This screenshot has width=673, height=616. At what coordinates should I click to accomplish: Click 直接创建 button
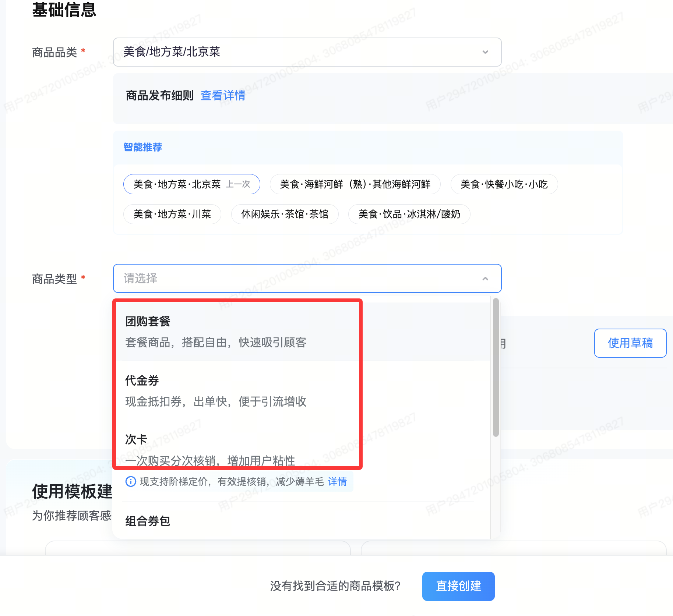[x=458, y=586]
